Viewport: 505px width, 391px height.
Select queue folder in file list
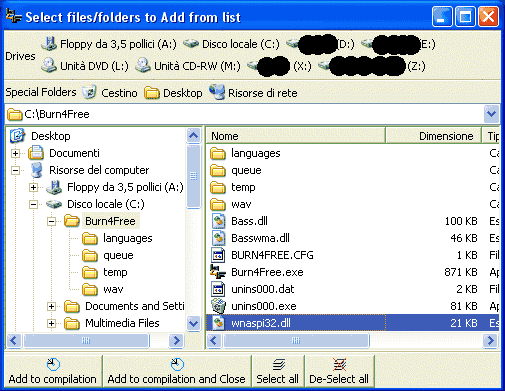[246, 170]
